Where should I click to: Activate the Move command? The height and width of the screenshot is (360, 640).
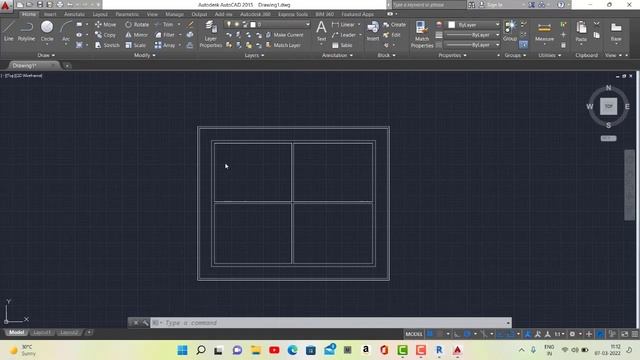[105, 24]
